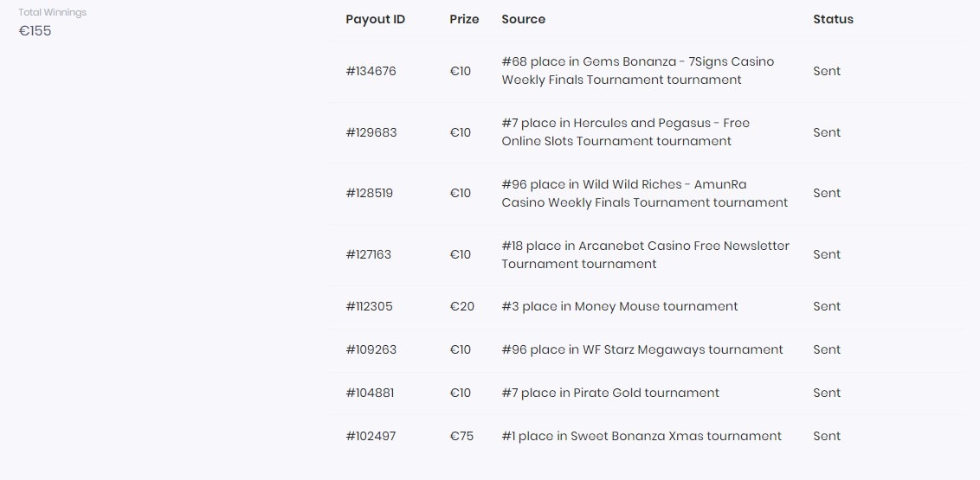Viewport: 980px width, 480px height.
Task: Select payout ID #129683
Action: click(x=371, y=132)
